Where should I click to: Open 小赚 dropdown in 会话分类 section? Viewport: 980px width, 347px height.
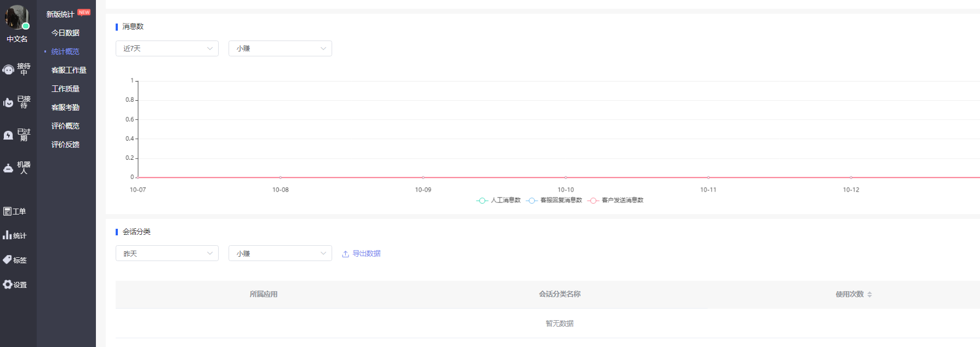[280, 253]
